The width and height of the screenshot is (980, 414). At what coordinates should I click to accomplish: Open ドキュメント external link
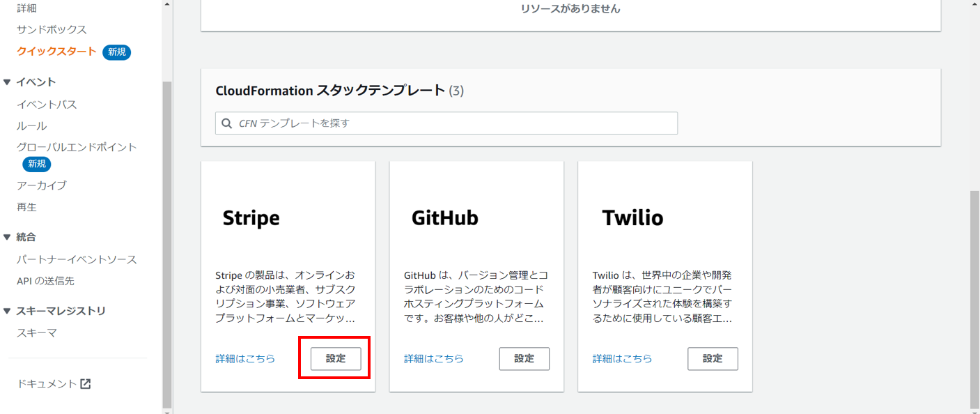coord(54,384)
